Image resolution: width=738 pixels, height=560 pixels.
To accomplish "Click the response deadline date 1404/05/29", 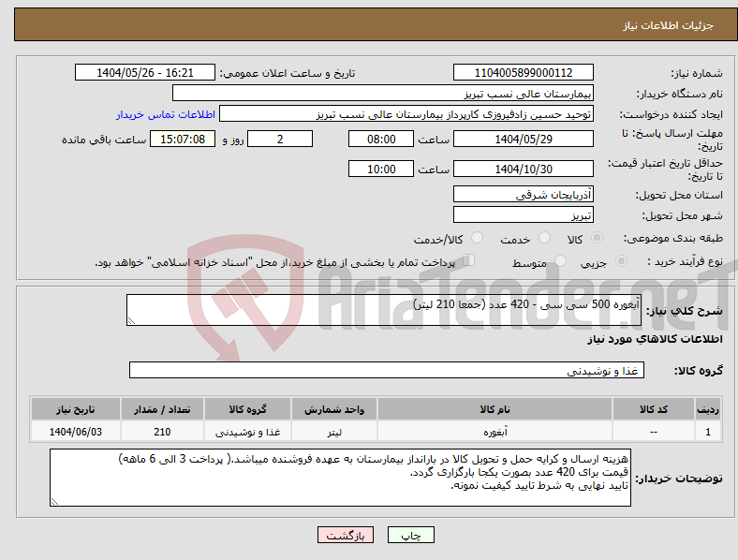I will (523, 140).
